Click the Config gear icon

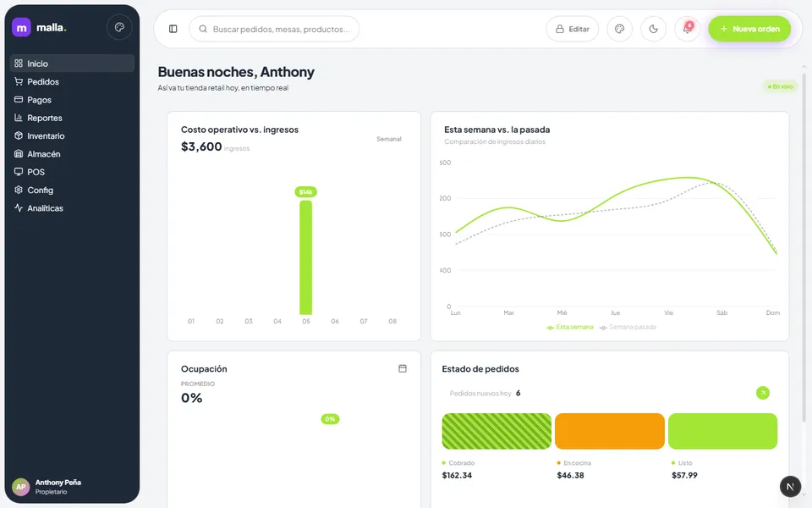(x=19, y=190)
